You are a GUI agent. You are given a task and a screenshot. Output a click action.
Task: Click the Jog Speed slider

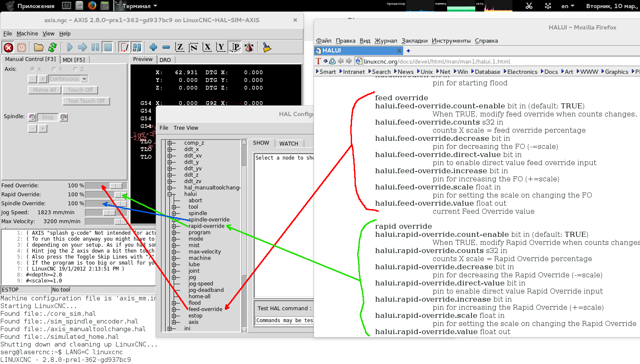pos(106,213)
